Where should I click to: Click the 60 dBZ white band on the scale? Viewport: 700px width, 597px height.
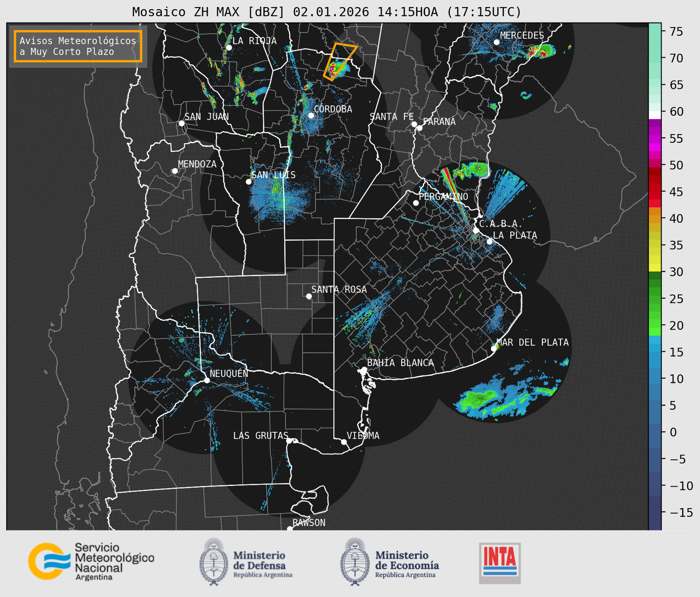654,115
